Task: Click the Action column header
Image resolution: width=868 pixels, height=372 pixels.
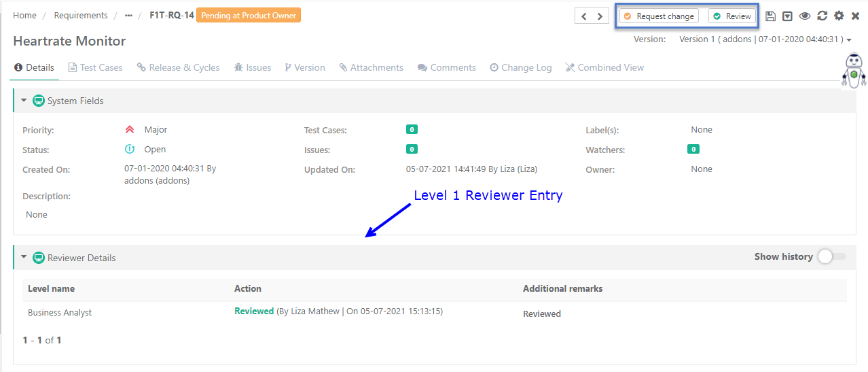Action: click(248, 288)
